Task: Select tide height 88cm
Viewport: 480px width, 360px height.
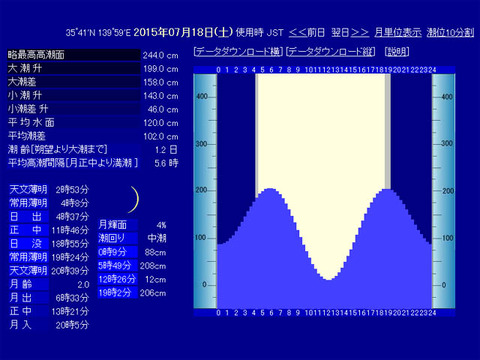Action: pyautogui.click(x=155, y=252)
